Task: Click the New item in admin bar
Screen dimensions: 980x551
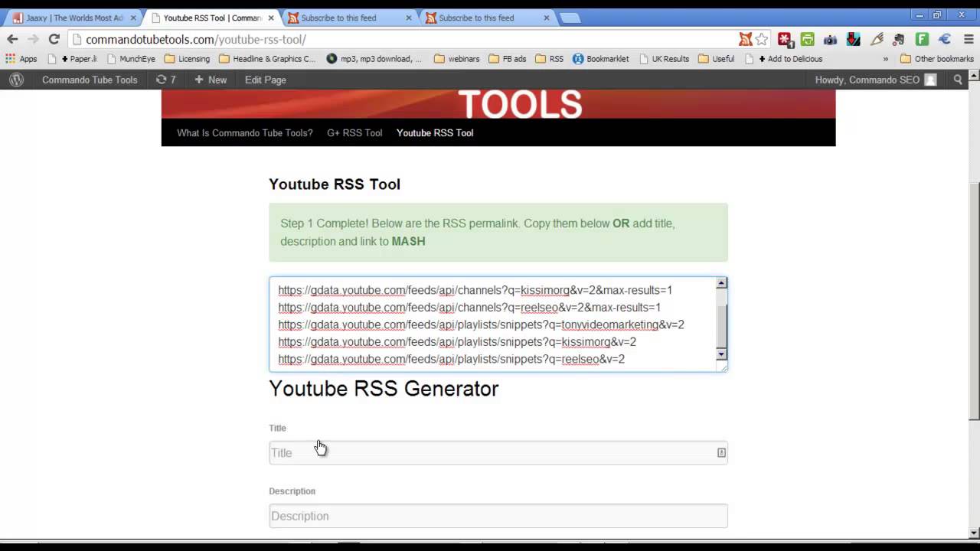Action: pos(211,80)
